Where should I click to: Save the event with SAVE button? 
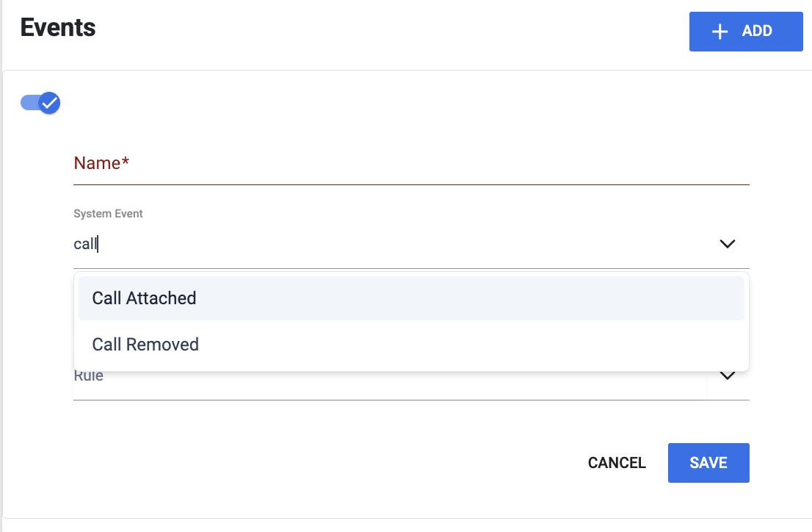click(708, 463)
